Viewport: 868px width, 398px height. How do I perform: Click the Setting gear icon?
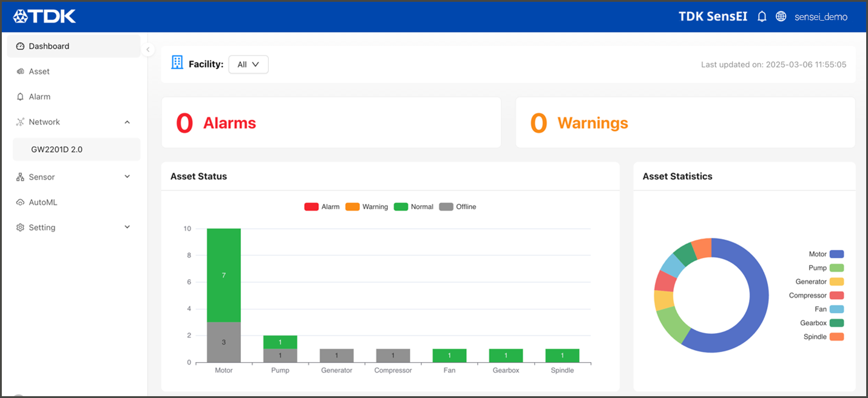(x=20, y=228)
